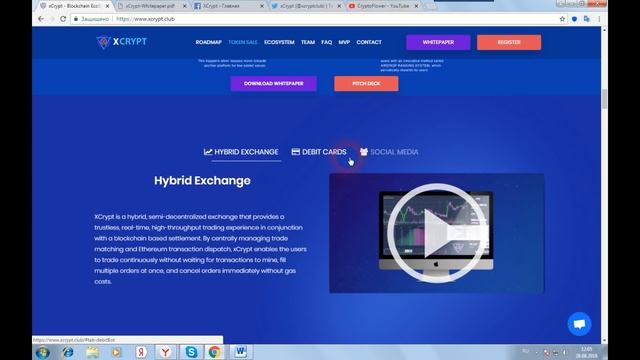Click the page vertical scrollbar thumb
This screenshot has height=360, width=640.
pos(604,99)
